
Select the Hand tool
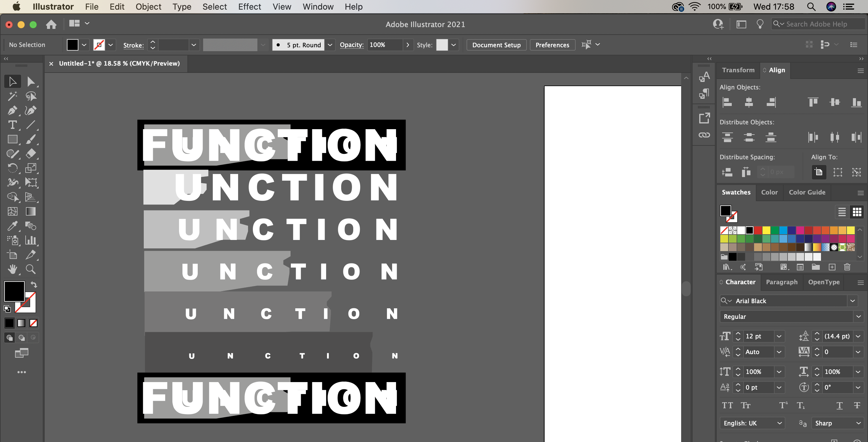[x=13, y=269]
